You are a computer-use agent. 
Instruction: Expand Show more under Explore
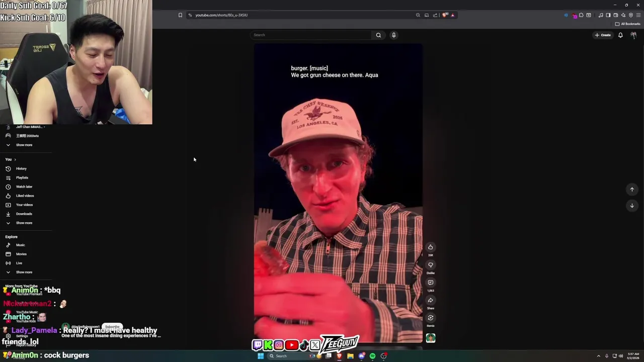point(25,272)
